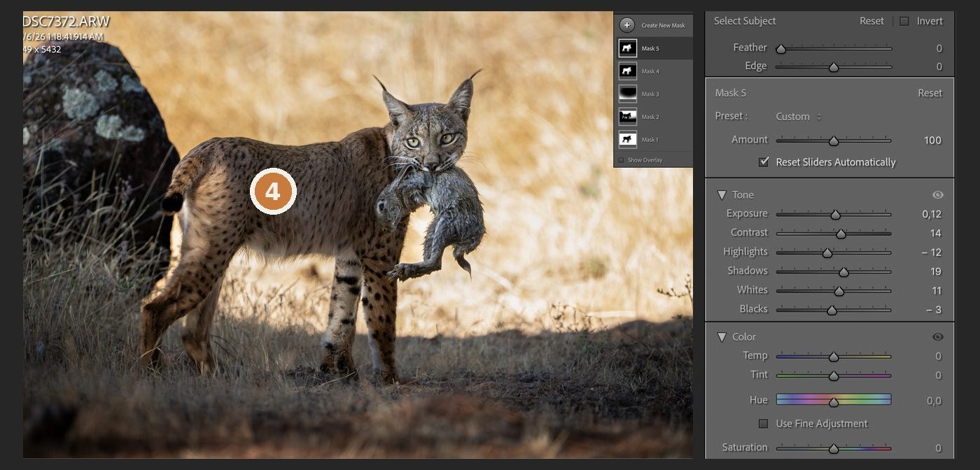The width and height of the screenshot is (980, 470).
Task: Click the Mask 1 label in mask list
Action: pyautogui.click(x=650, y=139)
